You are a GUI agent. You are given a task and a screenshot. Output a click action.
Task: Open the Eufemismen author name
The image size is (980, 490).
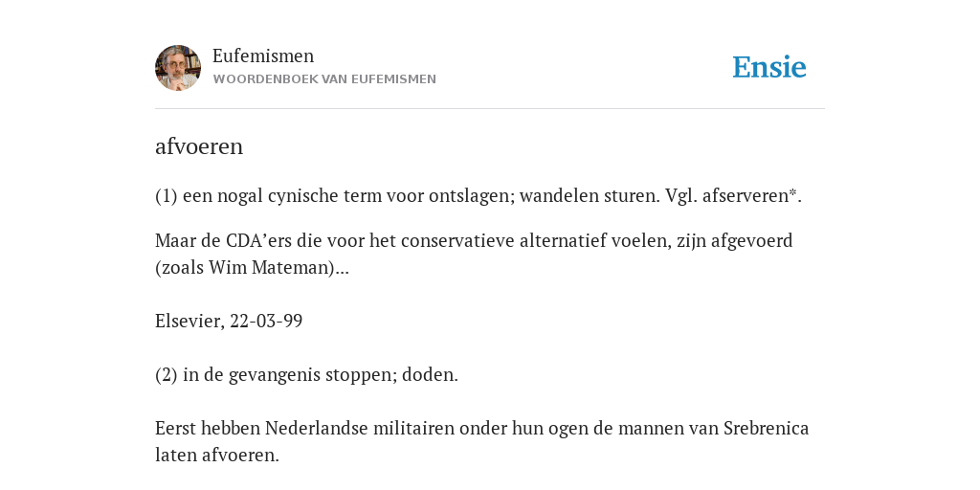[263, 56]
